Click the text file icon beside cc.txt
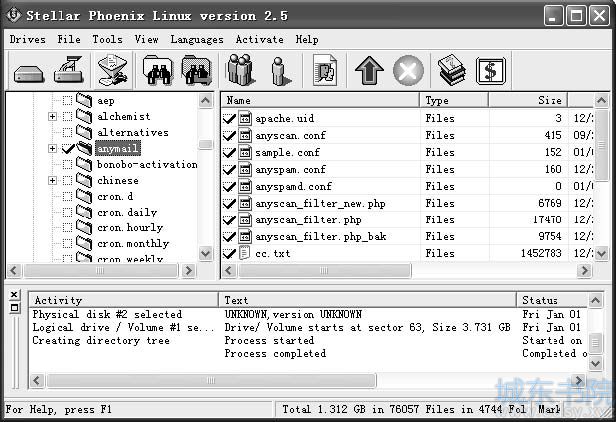This screenshot has height=422, width=616. pos(244,253)
